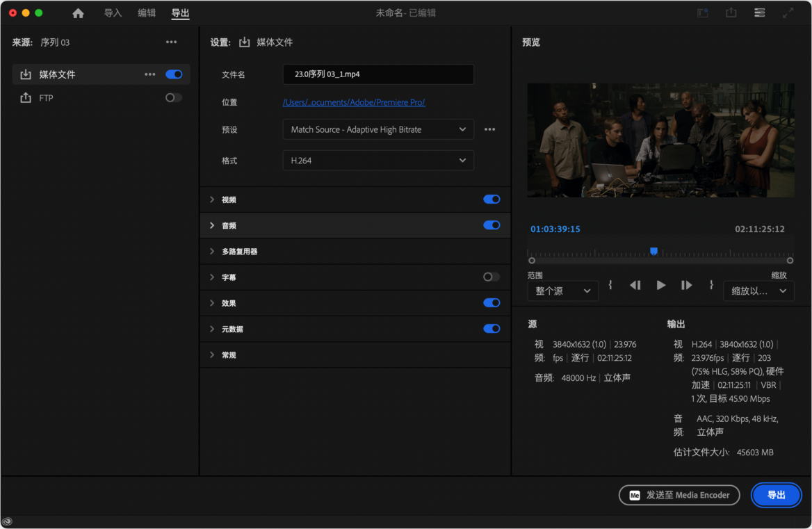Open the header hamburger menu icon
Image resolution: width=812 pixels, height=529 pixels.
tap(759, 13)
